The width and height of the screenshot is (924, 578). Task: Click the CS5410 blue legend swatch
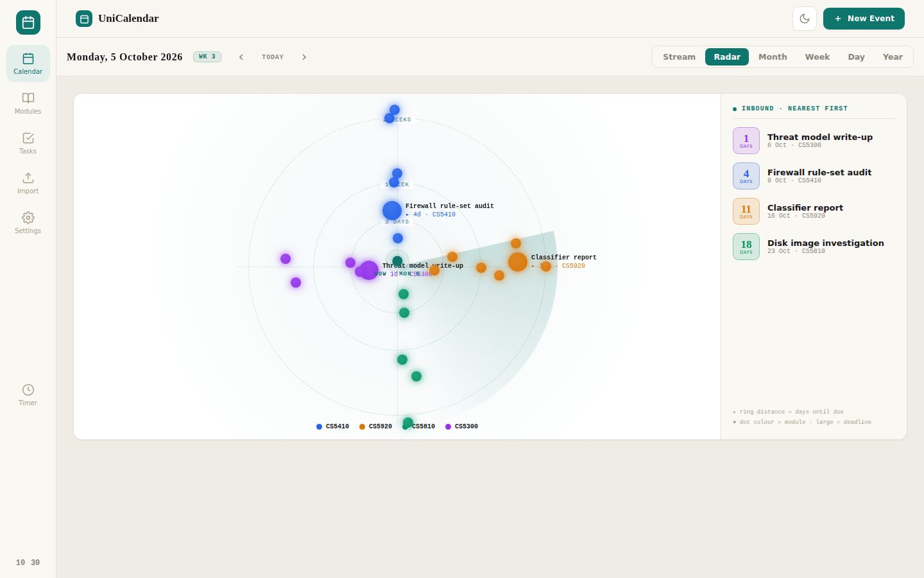(x=319, y=426)
